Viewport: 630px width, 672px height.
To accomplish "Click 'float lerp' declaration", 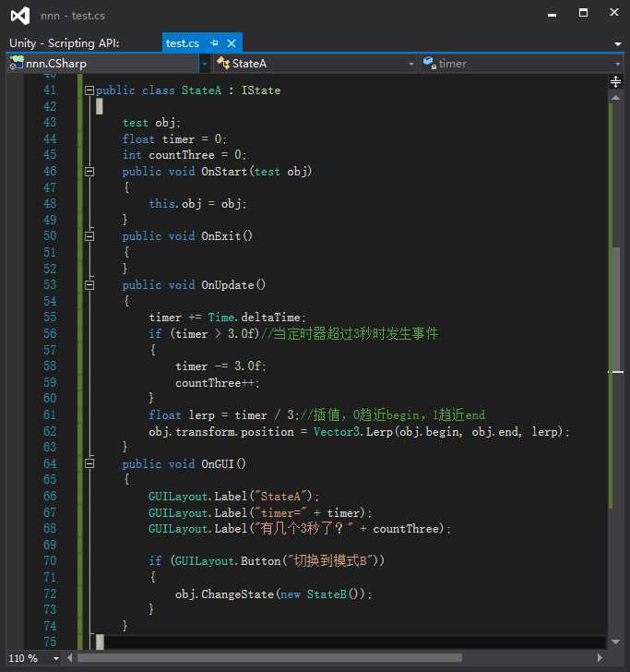I will tap(182, 414).
